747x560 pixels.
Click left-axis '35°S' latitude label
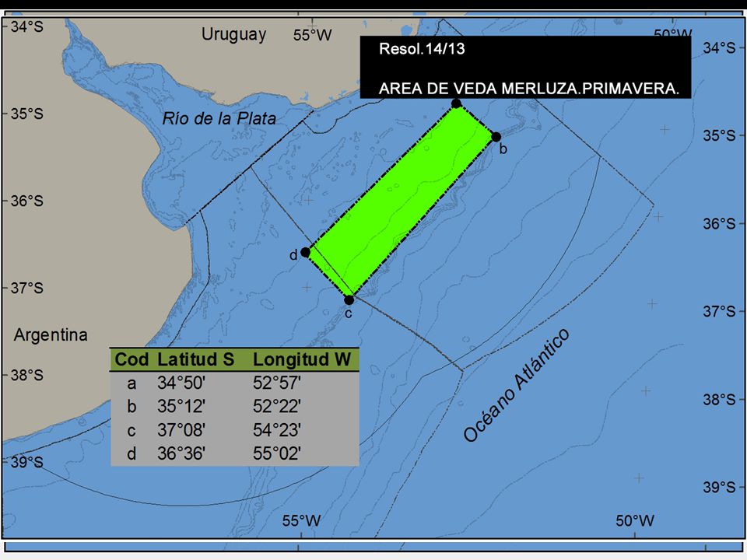click(x=27, y=114)
